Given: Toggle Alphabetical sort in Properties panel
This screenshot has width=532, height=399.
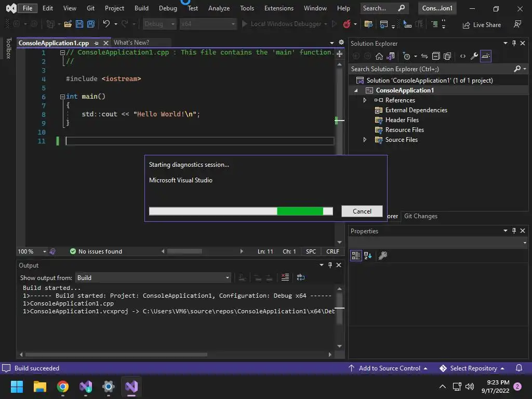Looking at the screenshot, I should tap(368, 256).
